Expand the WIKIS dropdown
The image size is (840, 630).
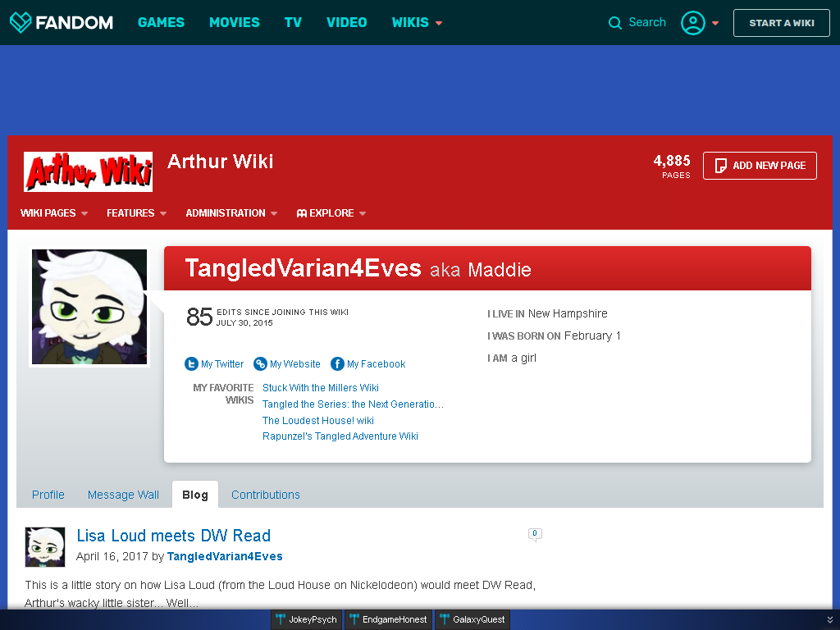point(417,22)
